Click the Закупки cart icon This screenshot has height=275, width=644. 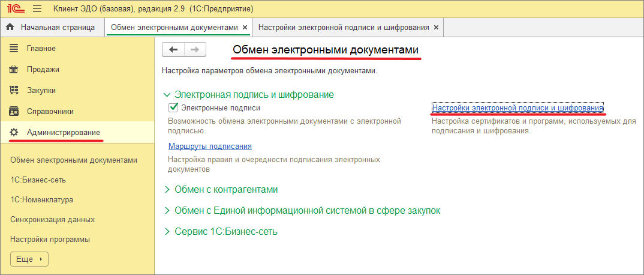click(14, 91)
